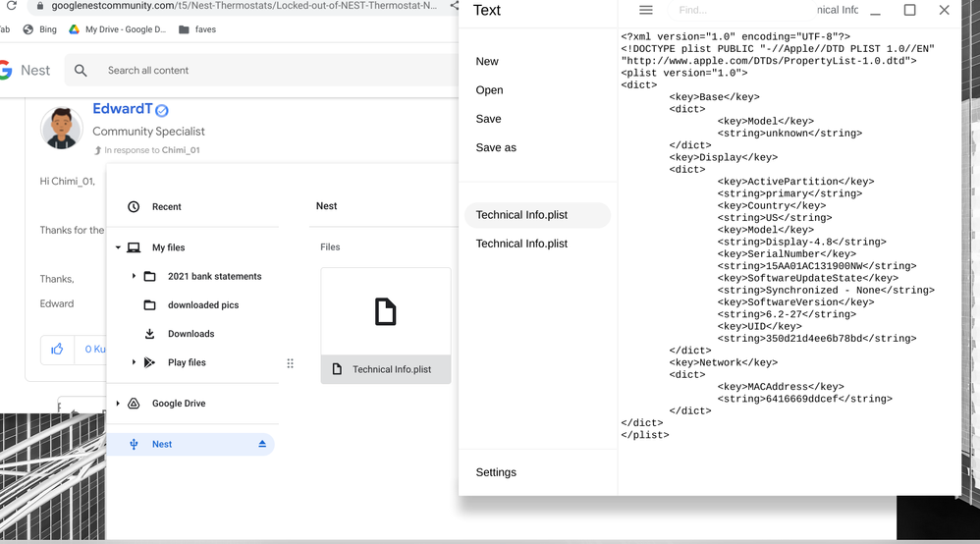Select the Technical Info.plist file thumbnail
Viewport: 980px width, 544px height.
(x=385, y=312)
